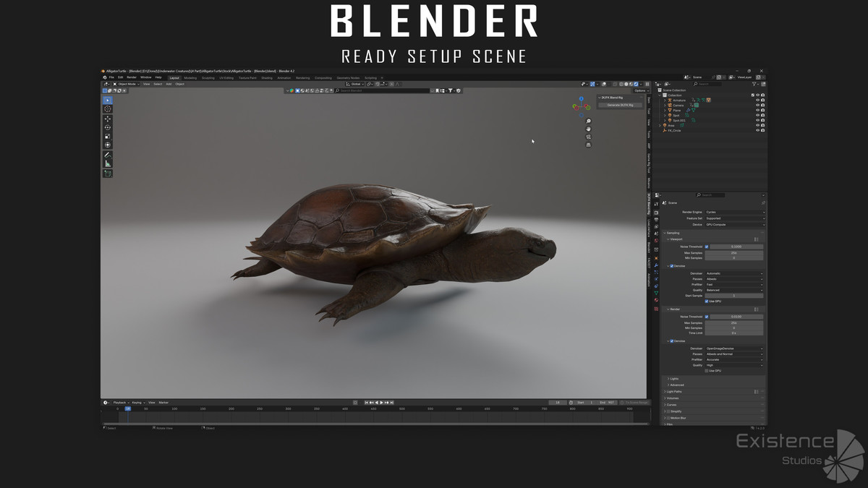868x488 pixels.
Task: Select the Transform tool
Action: [108, 145]
